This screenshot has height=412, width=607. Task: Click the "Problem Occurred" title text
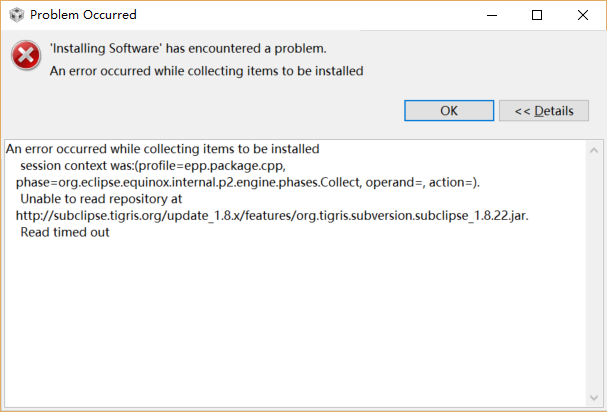(x=83, y=15)
